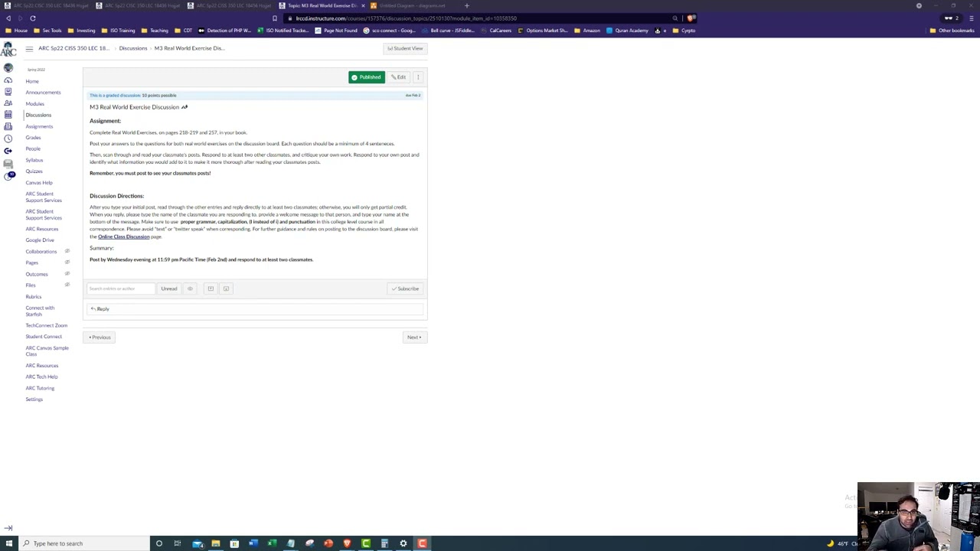Click the eye icon beside the Unread button

pos(190,289)
